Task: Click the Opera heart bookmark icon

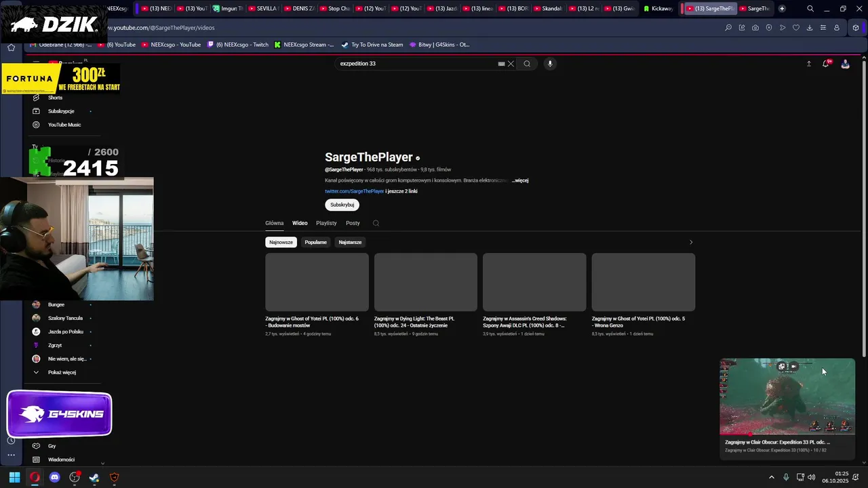Action: [796, 28]
